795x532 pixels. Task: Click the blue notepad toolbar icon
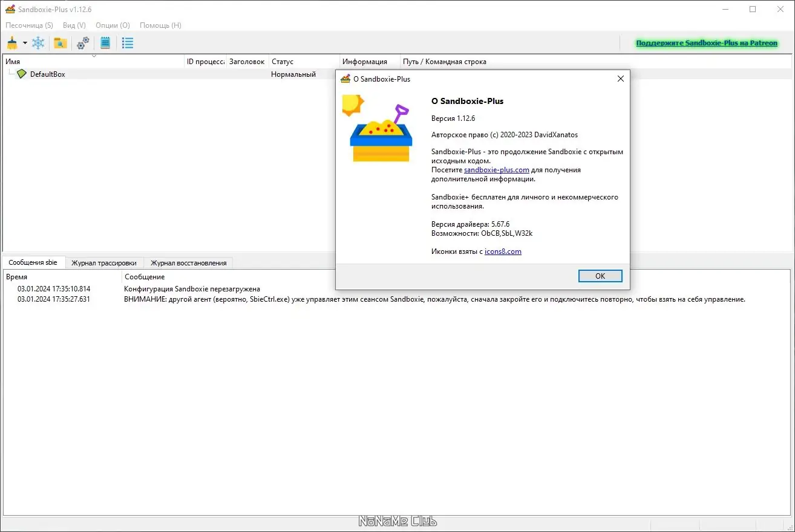click(x=105, y=43)
